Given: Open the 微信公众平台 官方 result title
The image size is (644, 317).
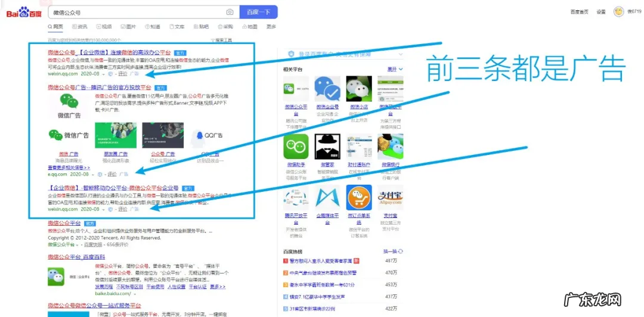Looking at the screenshot, I should tap(64, 223).
